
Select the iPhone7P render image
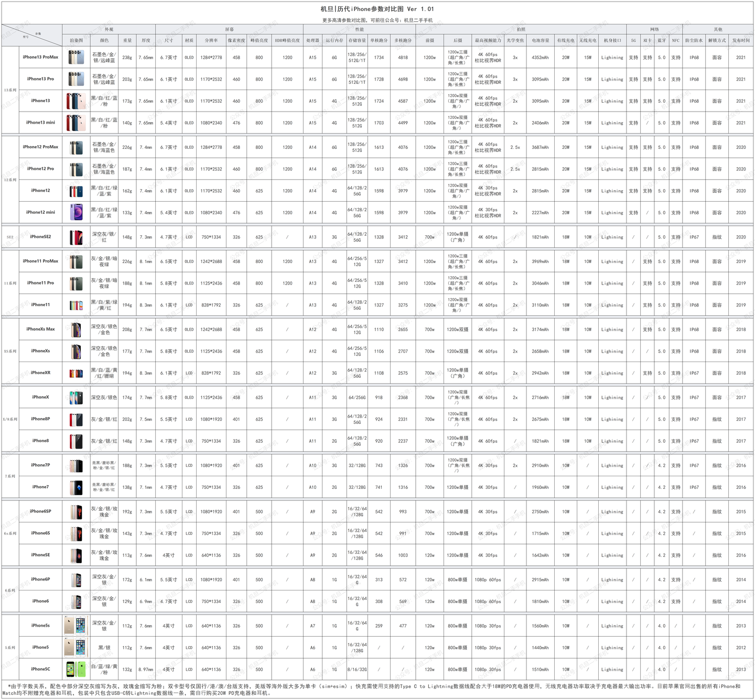76,465
